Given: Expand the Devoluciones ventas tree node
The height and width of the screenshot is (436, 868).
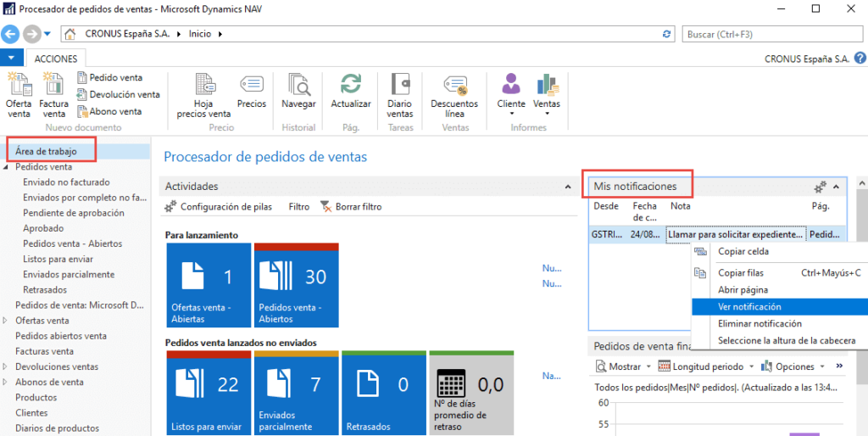Looking at the screenshot, I should (6, 366).
